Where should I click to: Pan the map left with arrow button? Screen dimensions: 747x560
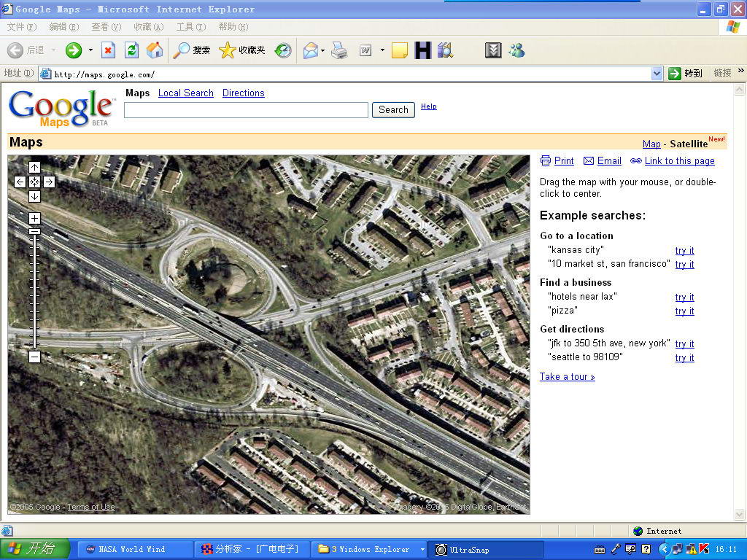click(x=20, y=182)
